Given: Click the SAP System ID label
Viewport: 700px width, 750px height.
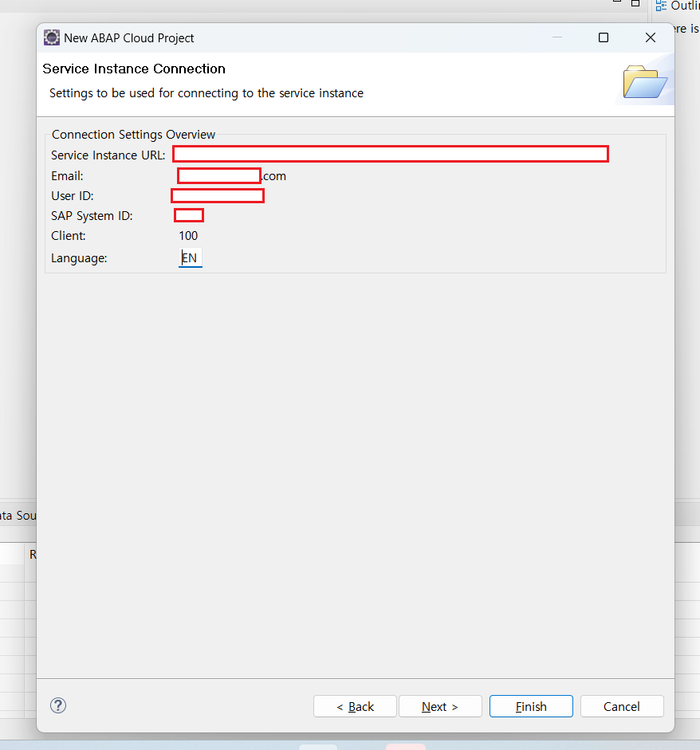Looking at the screenshot, I should 92,216.
